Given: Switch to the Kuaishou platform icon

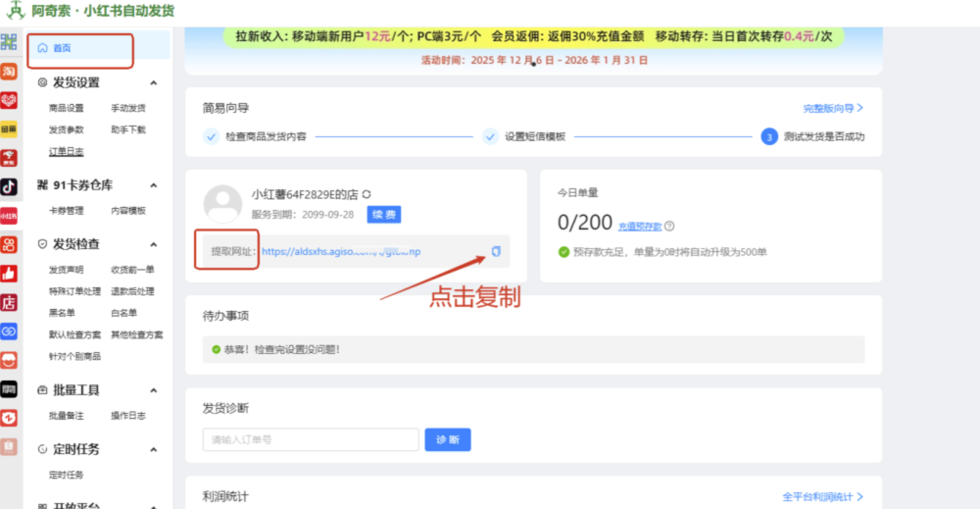Looking at the screenshot, I should click(x=9, y=244).
